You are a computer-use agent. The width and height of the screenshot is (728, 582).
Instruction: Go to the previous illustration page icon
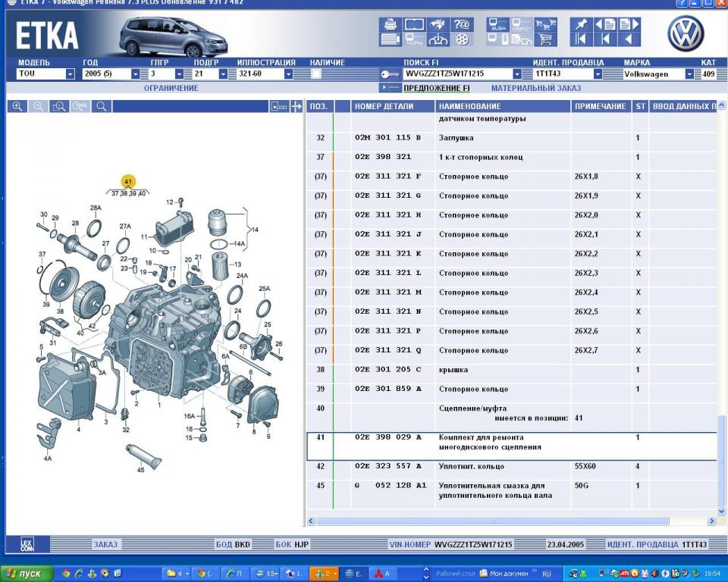605,24
